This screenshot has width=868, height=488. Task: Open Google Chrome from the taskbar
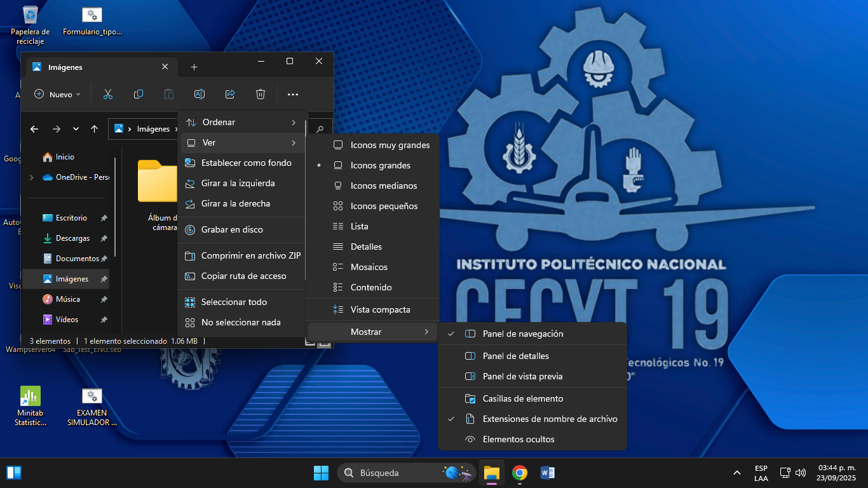[520, 473]
